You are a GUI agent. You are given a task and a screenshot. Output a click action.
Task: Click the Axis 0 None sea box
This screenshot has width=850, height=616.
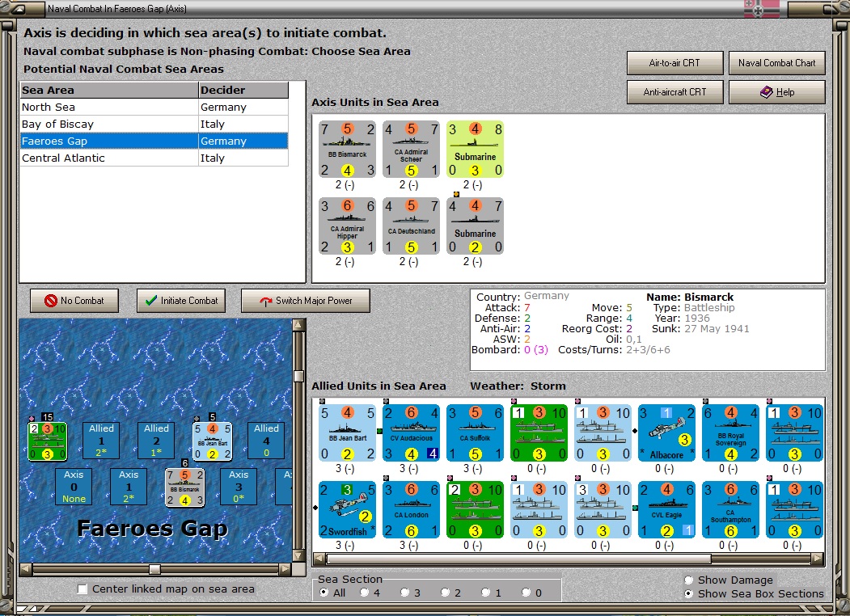74,487
